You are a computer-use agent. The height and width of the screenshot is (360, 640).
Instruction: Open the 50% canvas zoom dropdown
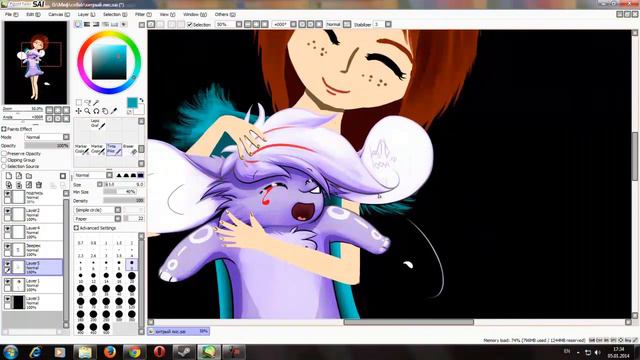click(239, 24)
